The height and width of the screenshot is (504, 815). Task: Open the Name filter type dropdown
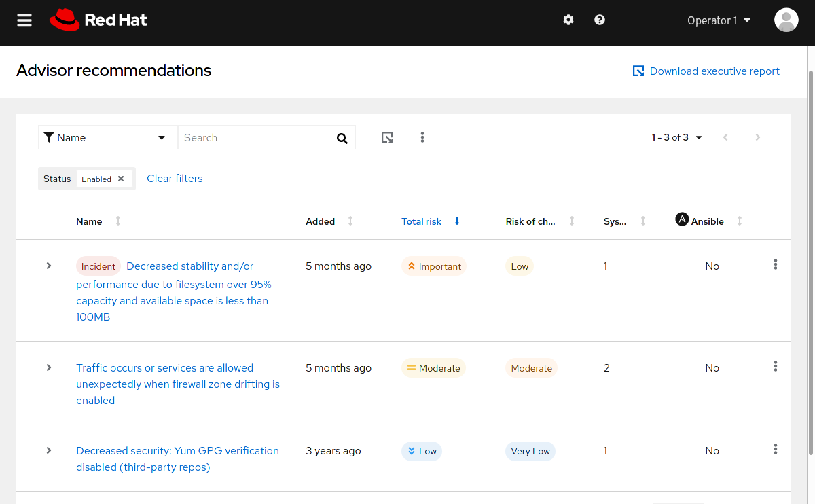click(x=107, y=138)
